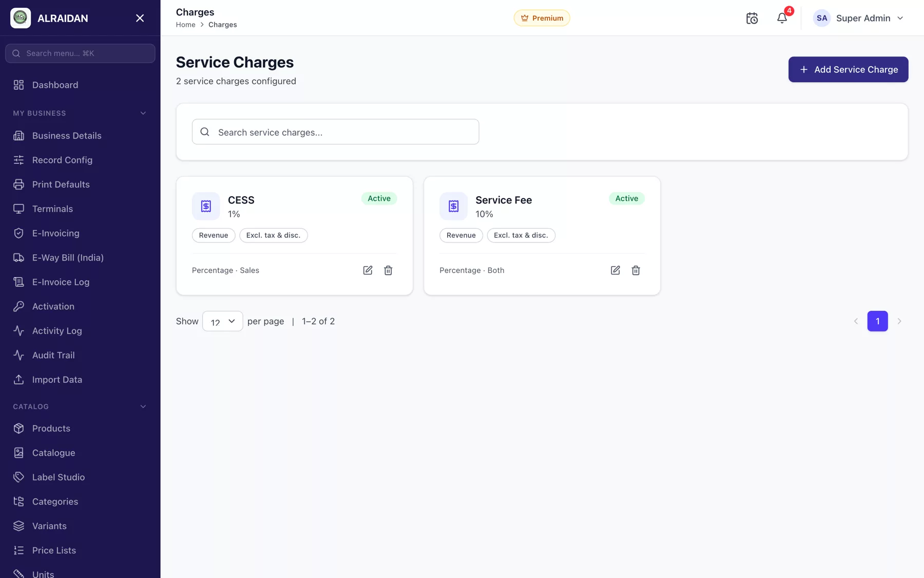This screenshot has height=578, width=924.
Task: Click the Categories tree icon
Action: [x=19, y=501]
